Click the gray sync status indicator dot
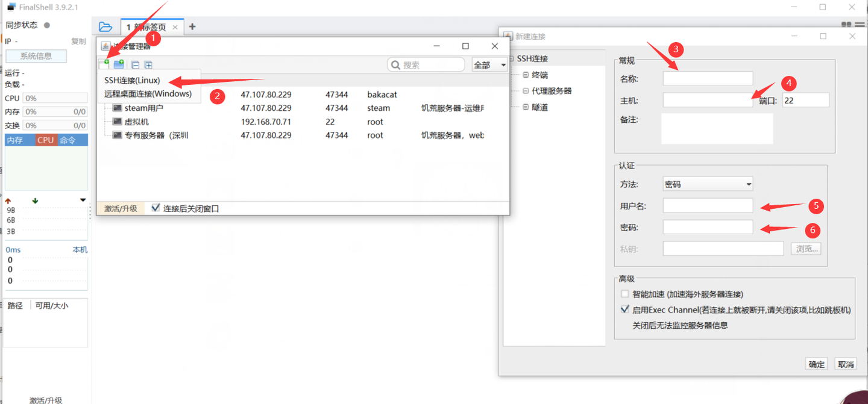Screen dimensions: 868x404 click(x=46, y=25)
